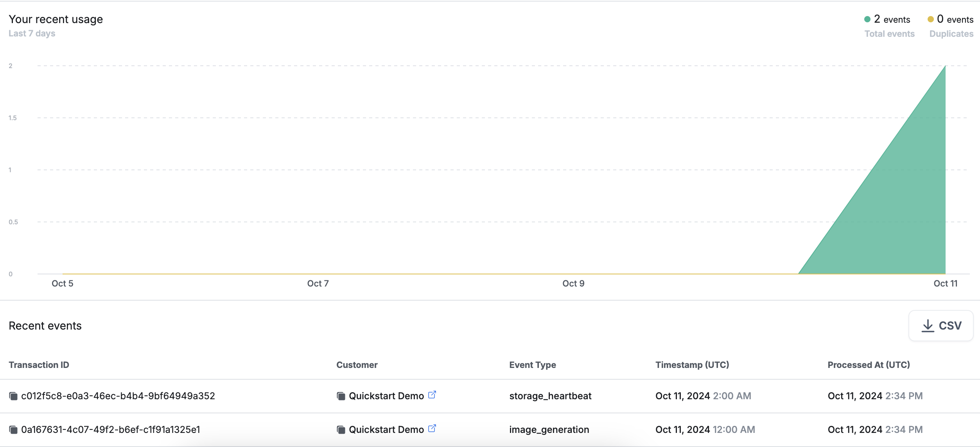Click the green Total events legend dot
This screenshot has width=980, height=447.
867,19
